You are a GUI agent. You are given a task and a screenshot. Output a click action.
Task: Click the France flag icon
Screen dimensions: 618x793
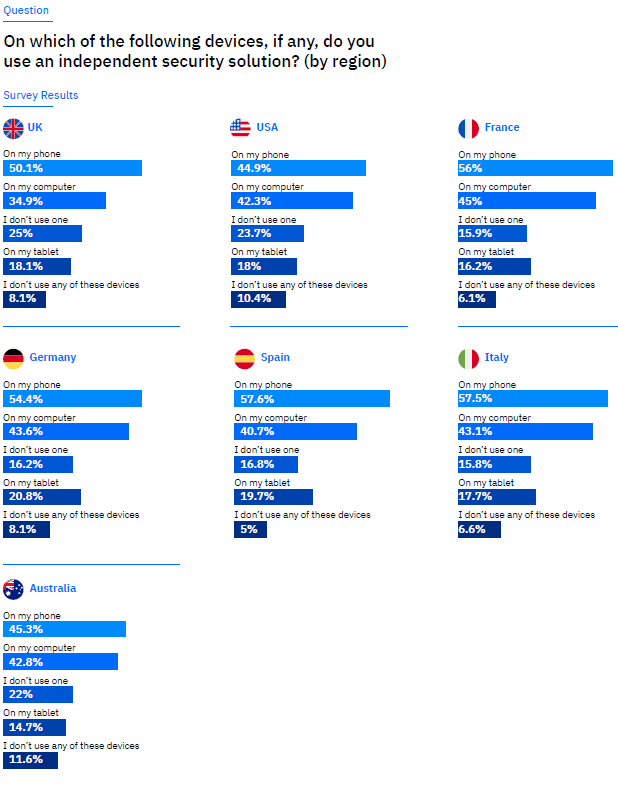pos(468,128)
